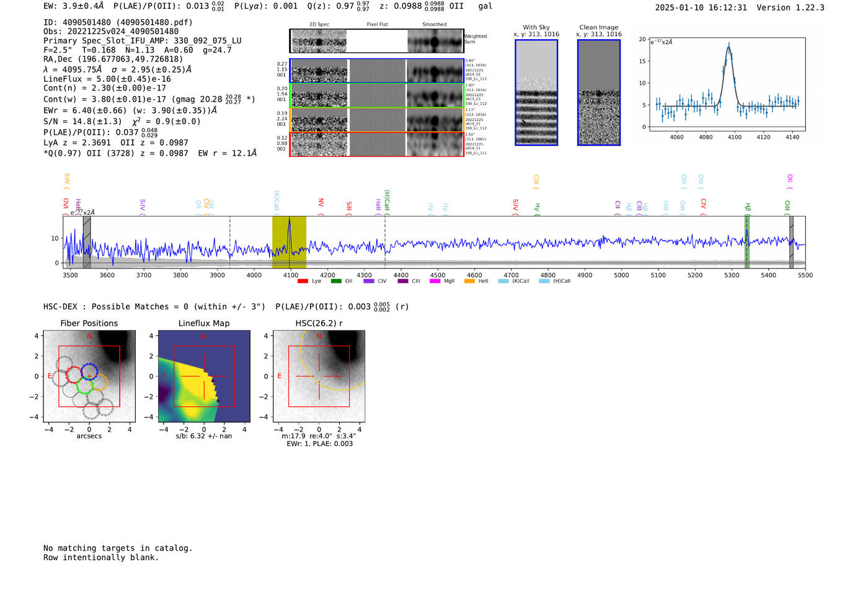This screenshot has width=868, height=591.
Task: Click the EW: 3.9±0.4Å header value
Action: click(74, 6)
